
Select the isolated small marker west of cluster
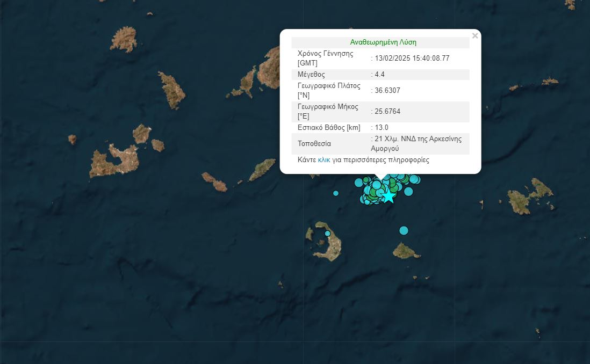tap(336, 193)
